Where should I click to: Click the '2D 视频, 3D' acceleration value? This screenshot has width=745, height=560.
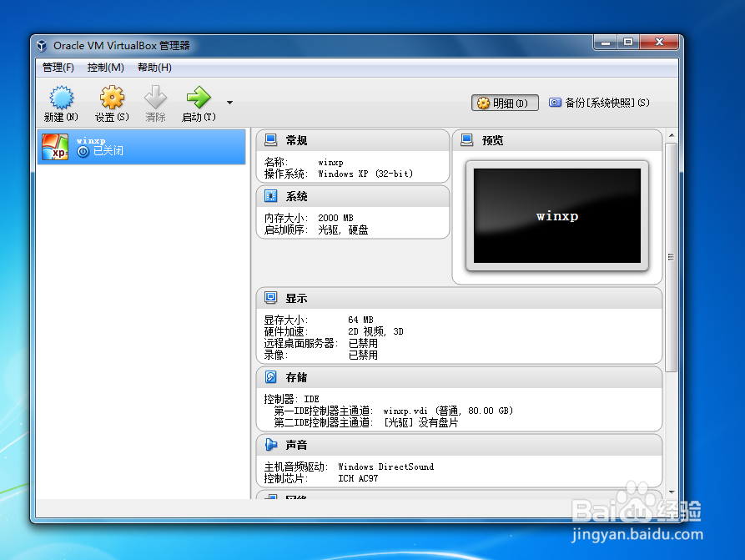pos(375,331)
